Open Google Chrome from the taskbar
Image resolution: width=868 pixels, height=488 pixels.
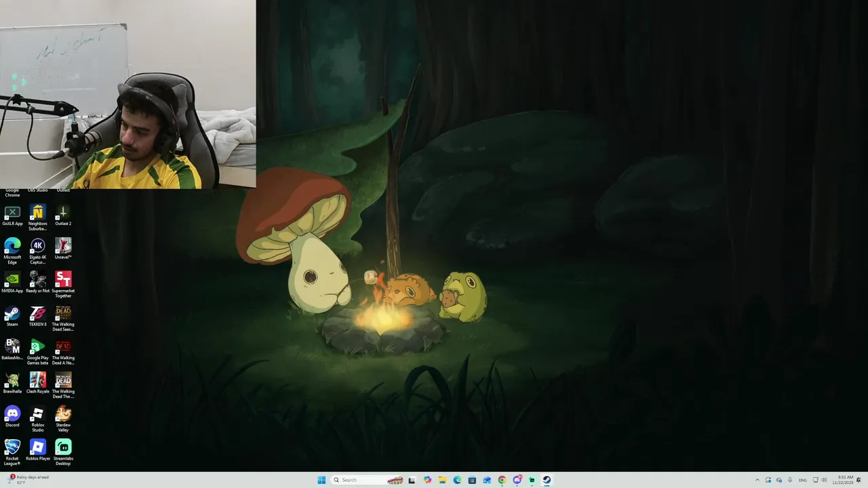pos(502,480)
